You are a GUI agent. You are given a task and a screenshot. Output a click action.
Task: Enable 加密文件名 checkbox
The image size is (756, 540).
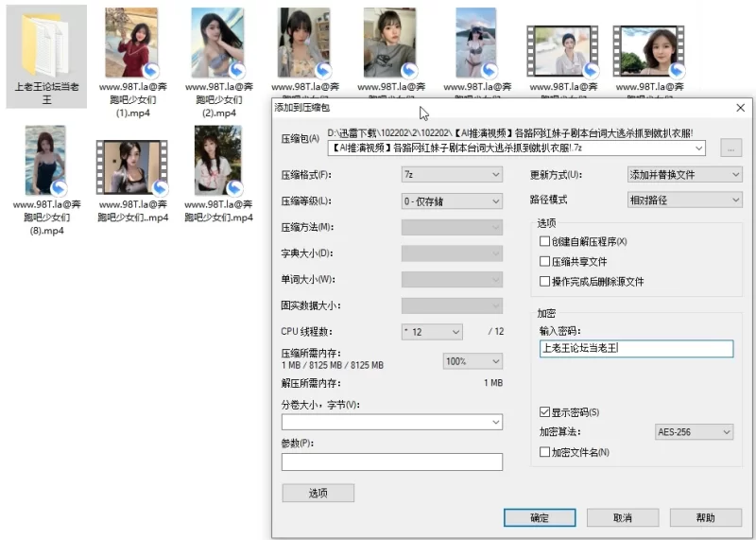click(x=544, y=453)
